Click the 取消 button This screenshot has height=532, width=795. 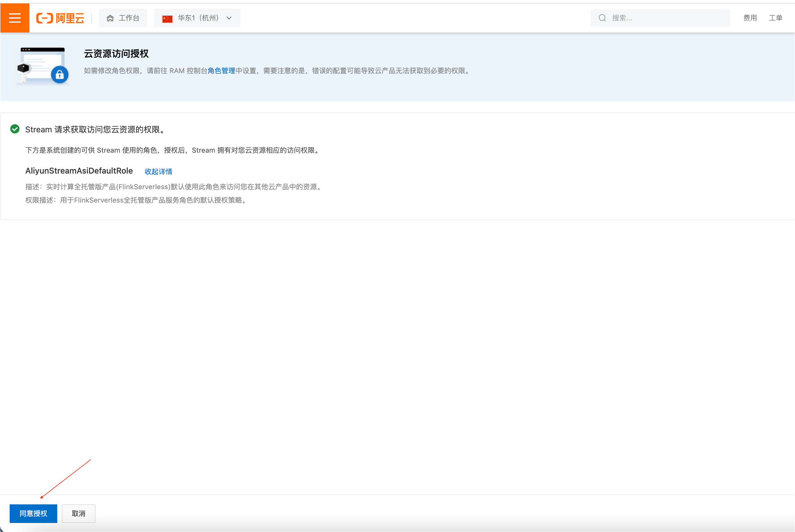tap(78, 514)
